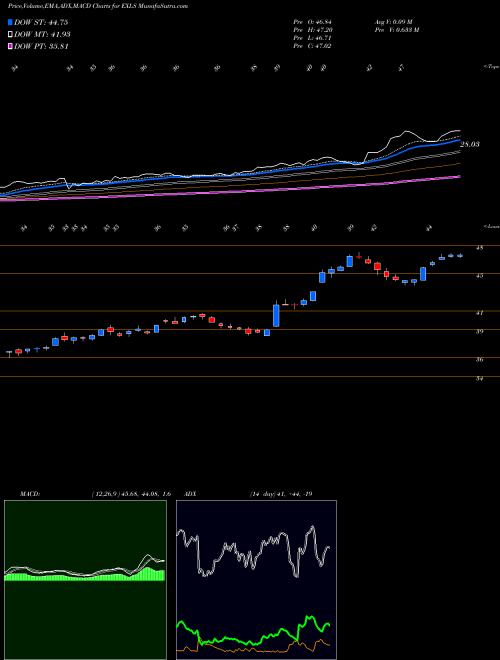Click the ADX (14 day) values text
The width and height of the screenshot is (500, 660).
coord(280,494)
